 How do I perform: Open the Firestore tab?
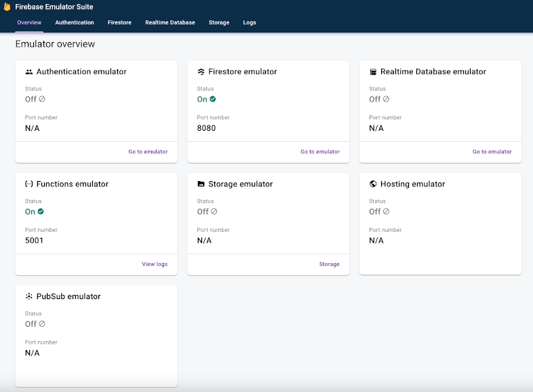[x=119, y=22]
